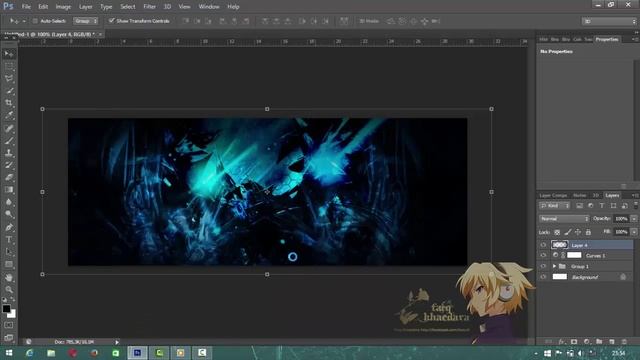This screenshot has width=640, height=360.
Task: Click the background color swatch
Action: tap(13, 314)
